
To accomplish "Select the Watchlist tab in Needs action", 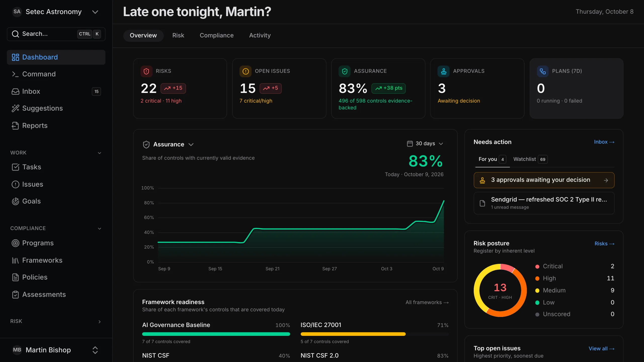I will (x=530, y=159).
